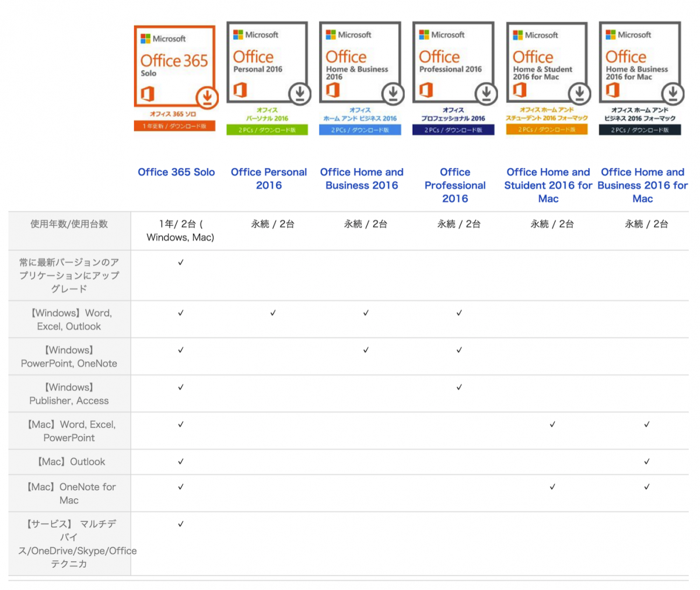Open Office Home and Student 2016 for Mac link
The width and height of the screenshot is (700, 590).
tap(548, 185)
